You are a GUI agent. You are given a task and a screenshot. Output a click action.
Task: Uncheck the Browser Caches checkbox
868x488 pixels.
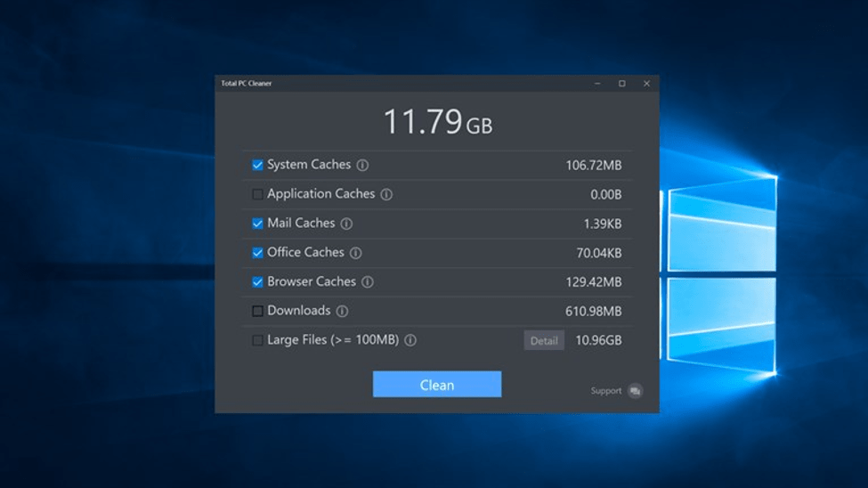pyautogui.click(x=257, y=282)
